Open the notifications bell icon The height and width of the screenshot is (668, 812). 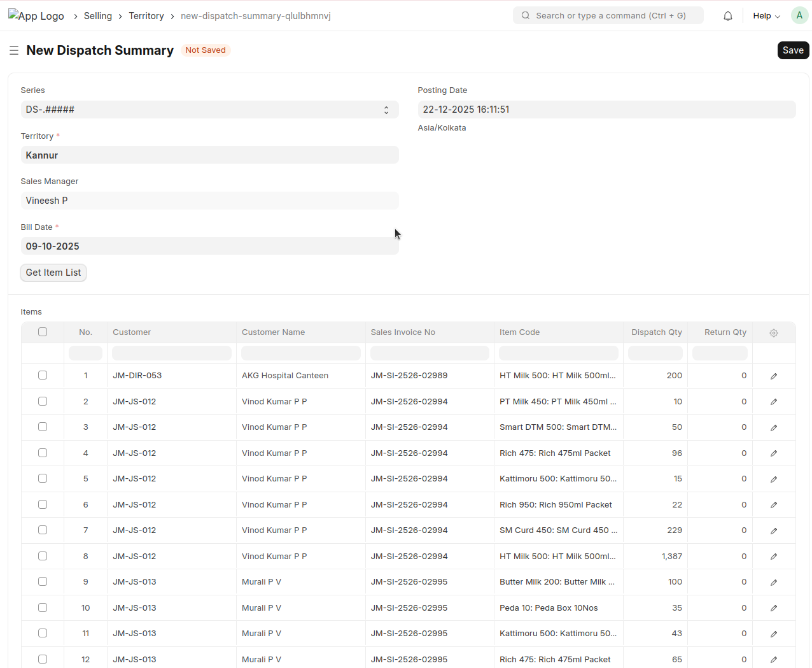pyautogui.click(x=728, y=16)
